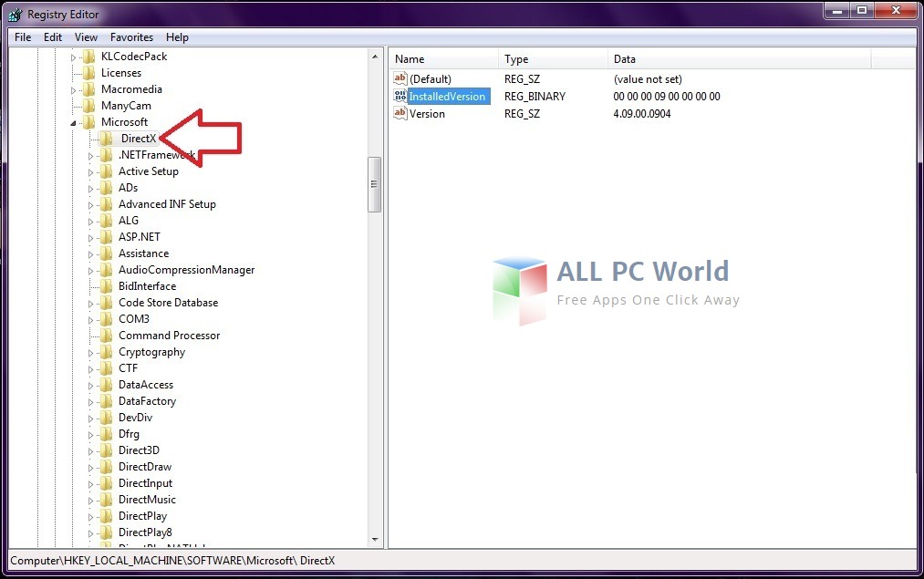Click the Advanced INF Setup folder icon
Image resolution: width=924 pixels, height=579 pixels.
(106, 204)
